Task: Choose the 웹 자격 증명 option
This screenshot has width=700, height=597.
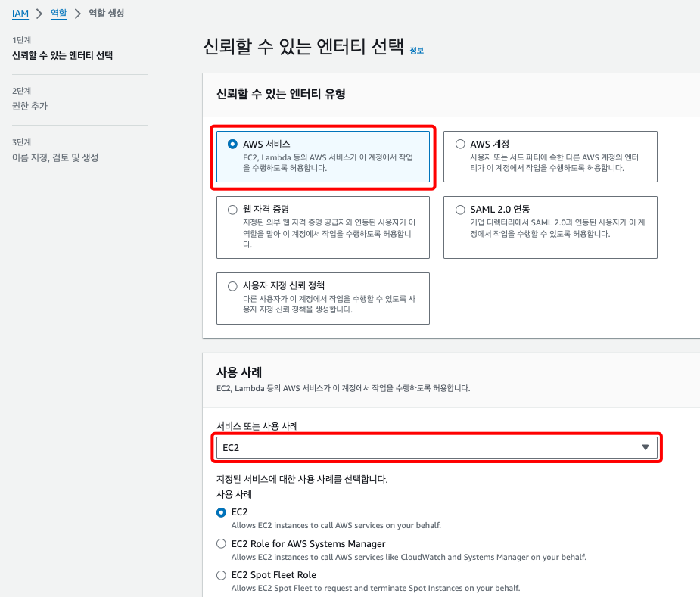Action: click(x=232, y=209)
